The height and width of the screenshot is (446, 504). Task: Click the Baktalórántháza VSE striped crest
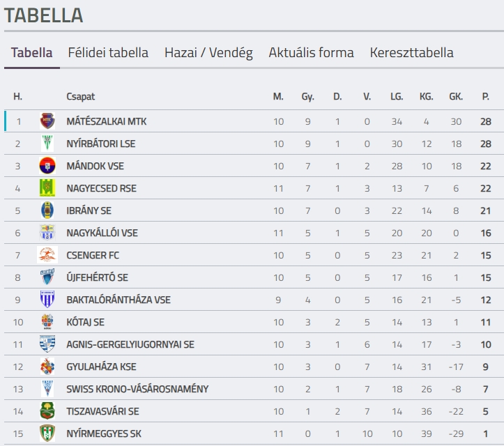[x=47, y=300]
